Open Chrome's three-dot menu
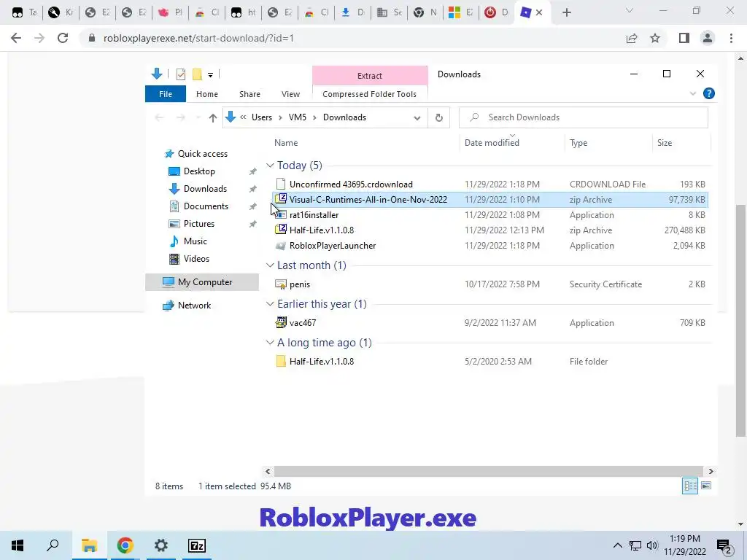This screenshot has width=747, height=560. [731, 38]
